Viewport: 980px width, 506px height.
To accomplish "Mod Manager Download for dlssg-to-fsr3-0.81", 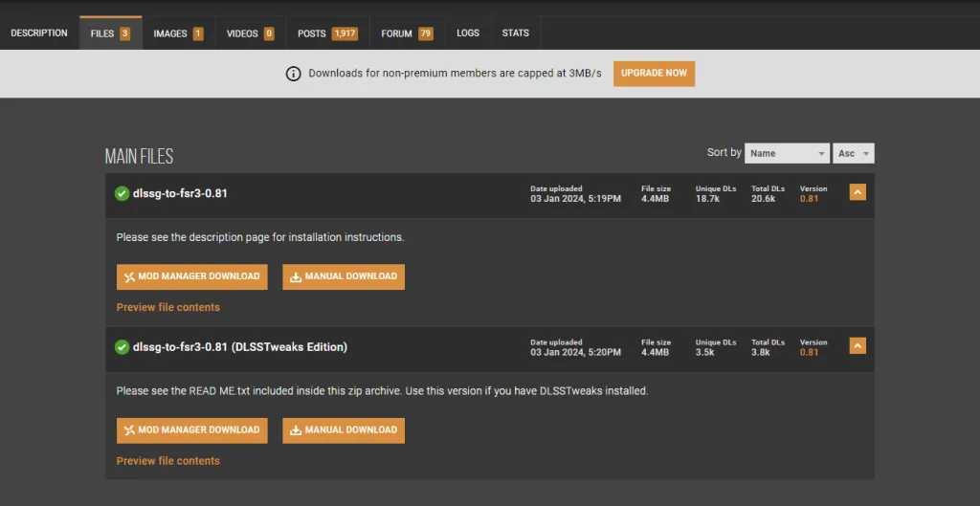I will pyautogui.click(x=191, y=276).
